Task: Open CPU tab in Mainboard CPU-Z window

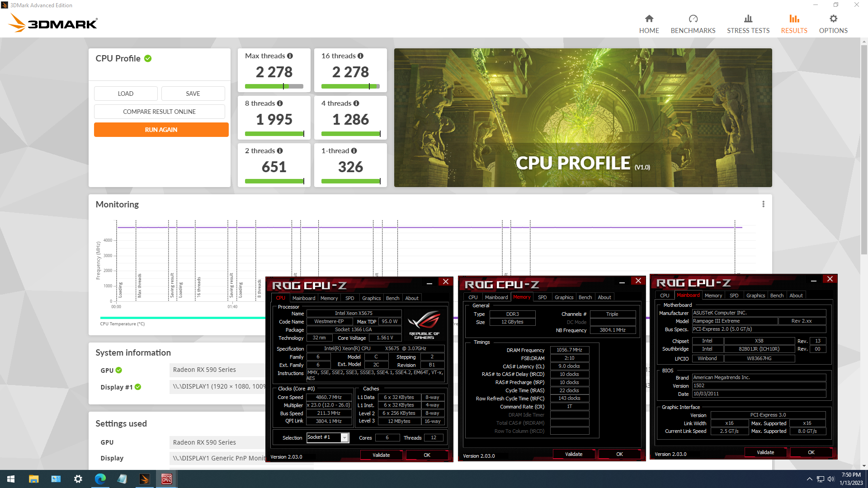Action: [x=664, y=296]
